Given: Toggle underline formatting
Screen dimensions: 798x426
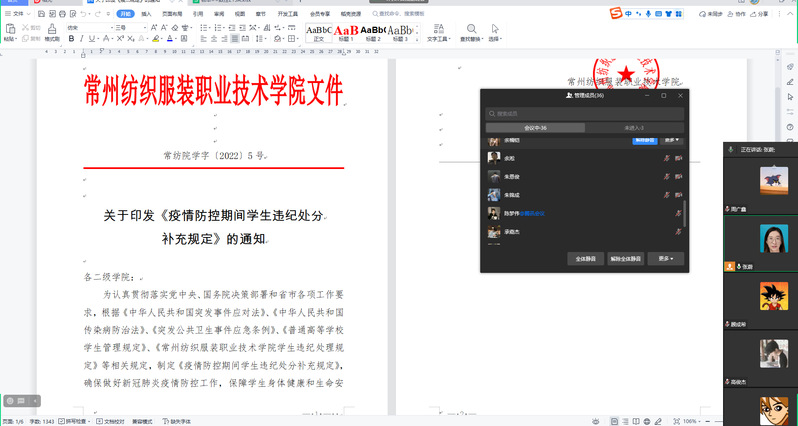Looking at the screenshot, I should coord(92,39).
